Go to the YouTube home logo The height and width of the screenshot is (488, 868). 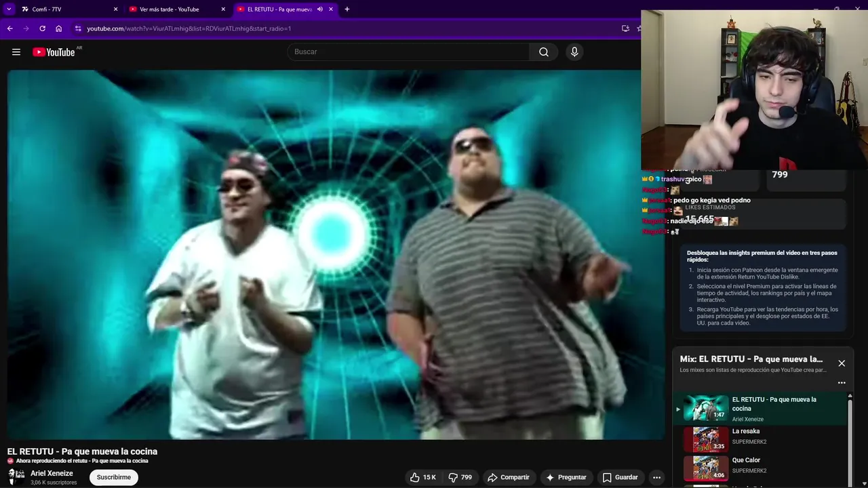[54, 52]
